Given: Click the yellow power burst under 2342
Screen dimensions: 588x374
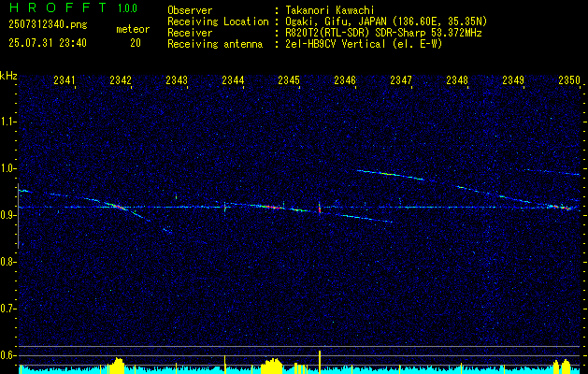Looking at the screenshot, I should 116,366.
